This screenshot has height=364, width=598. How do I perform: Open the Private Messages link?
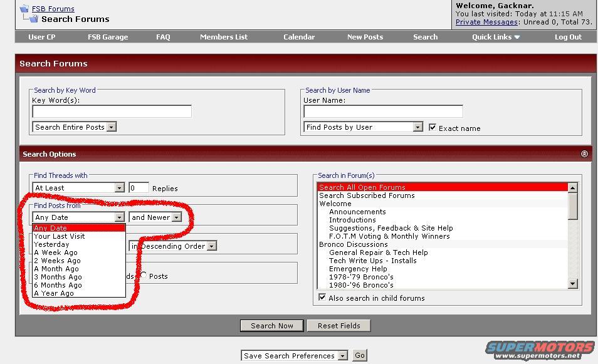(486, 22)
